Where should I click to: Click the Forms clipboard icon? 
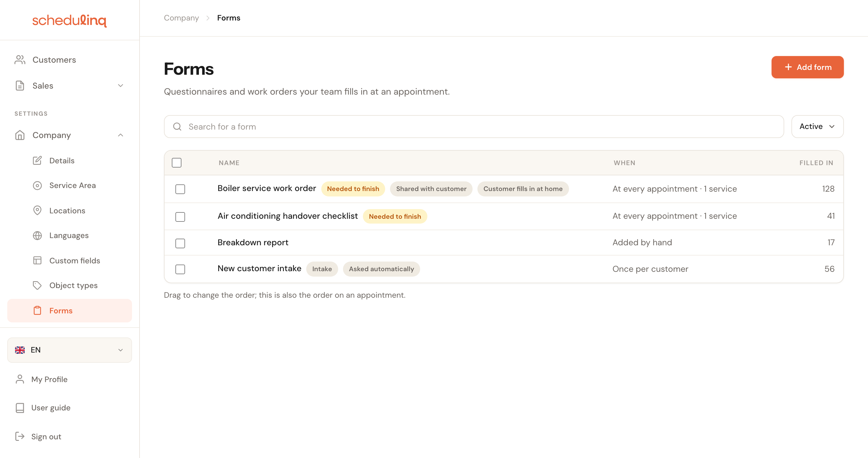pos(37,310)
